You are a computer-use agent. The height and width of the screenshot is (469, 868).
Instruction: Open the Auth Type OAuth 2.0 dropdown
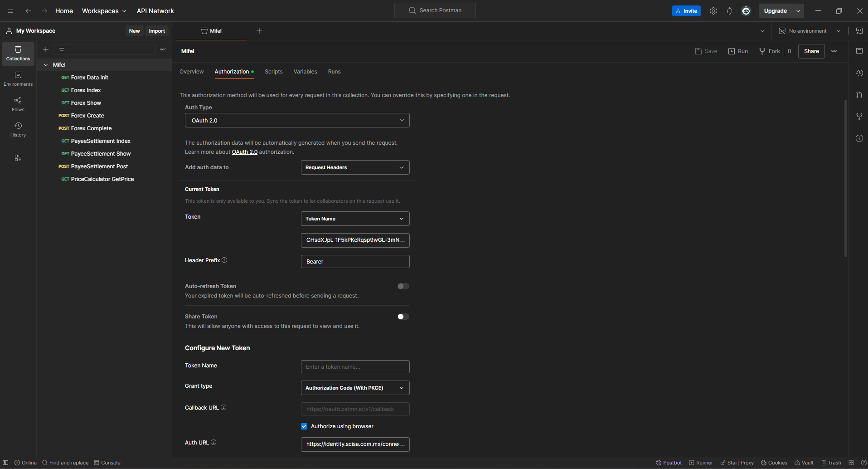[x=297, y=120]
